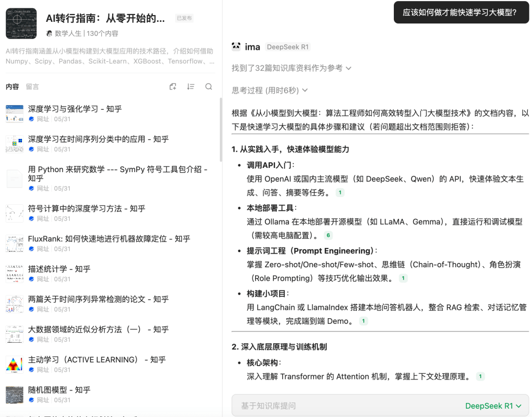Click the content list scrollbar
The height and width of the screenshot is (417, 532).
[220, 130]
